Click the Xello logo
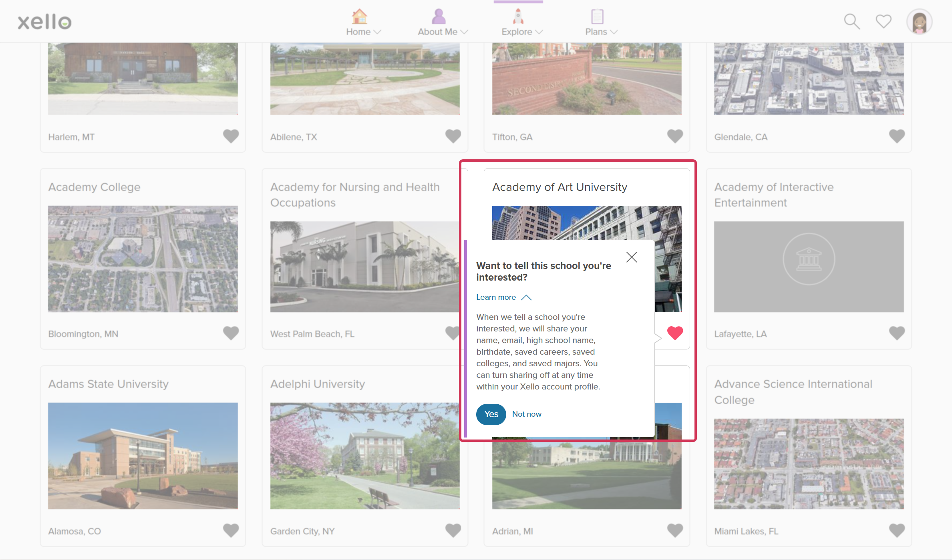 pyautogui.click(x=44, y=22)
